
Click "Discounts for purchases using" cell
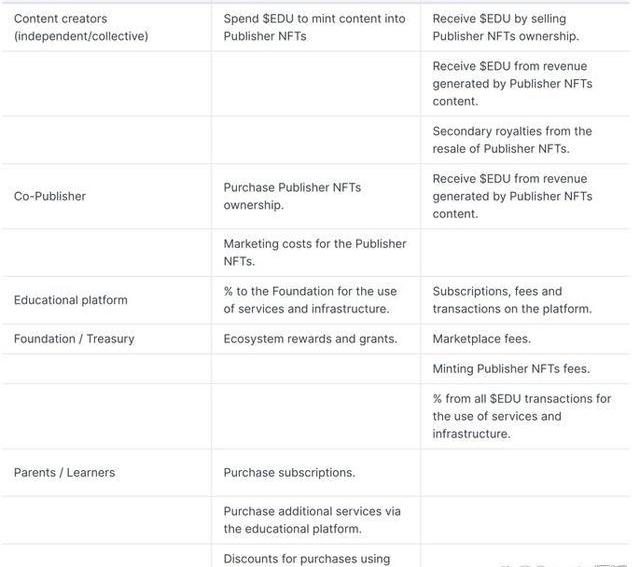(x=307, y=558)
